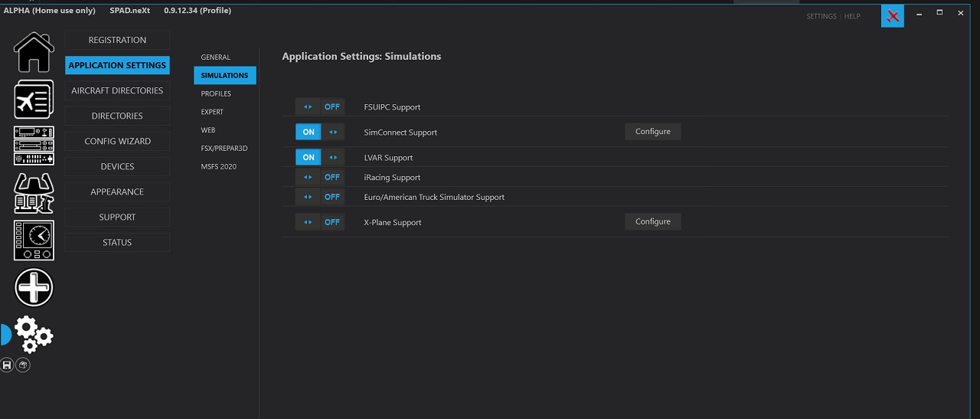The width and height of the screenshot is (980, 419).
Task: Toggle X-Plane Support switch
Action: 320,222
